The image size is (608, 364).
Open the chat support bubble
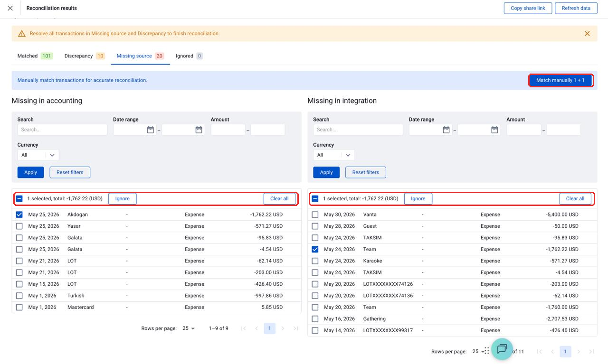tap(502, 349)
